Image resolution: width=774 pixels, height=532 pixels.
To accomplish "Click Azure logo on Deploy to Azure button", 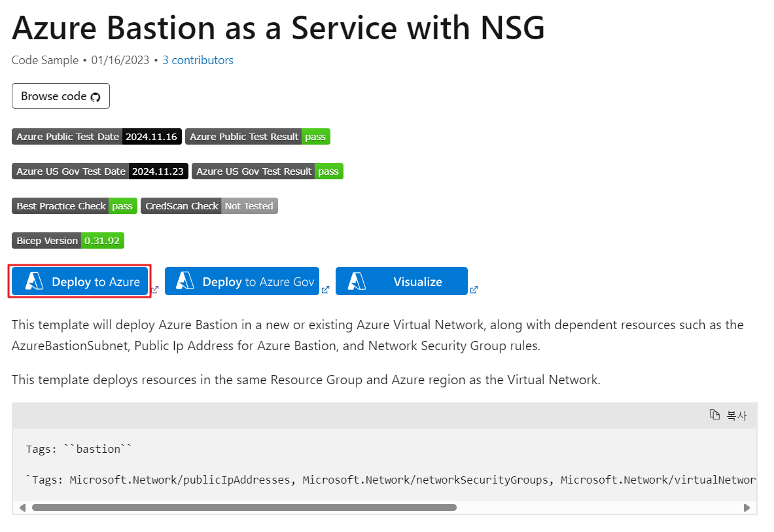I will coord(34,281).
